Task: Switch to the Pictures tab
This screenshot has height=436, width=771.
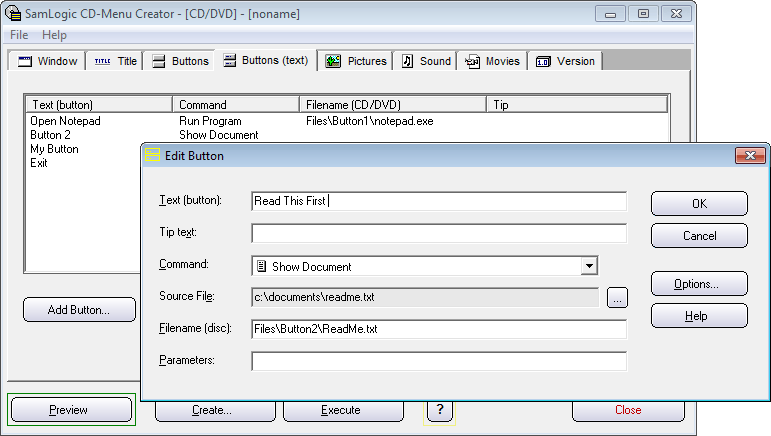Action: (355, 61)
